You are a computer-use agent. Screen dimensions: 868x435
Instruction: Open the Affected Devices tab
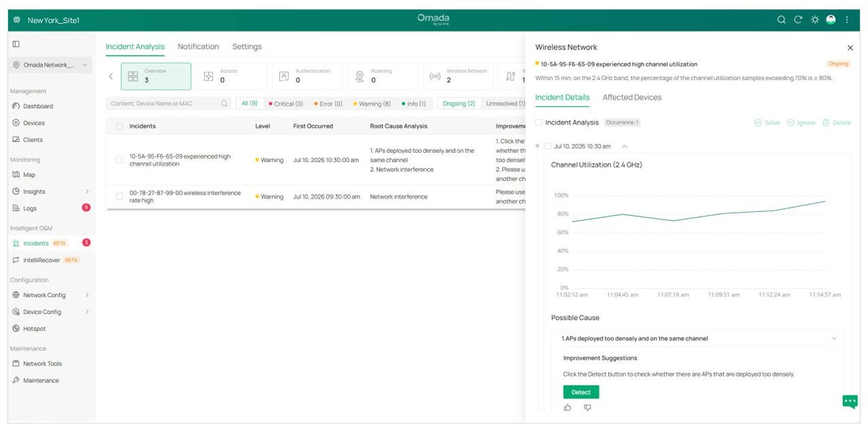pyautogui.click(x=632, y=98)
